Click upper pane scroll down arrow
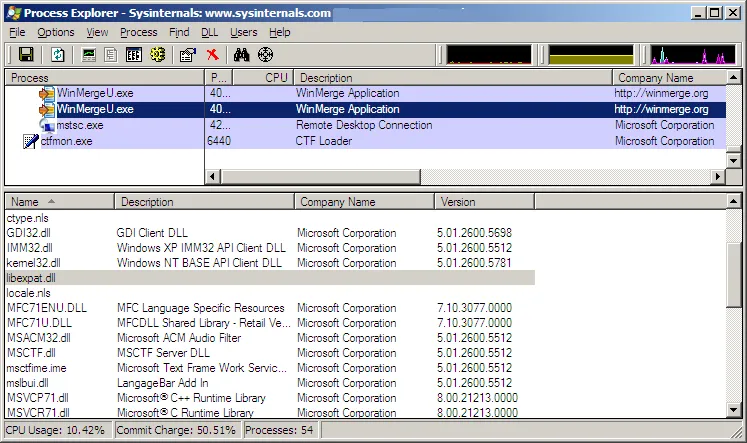The image size is (747, 443). [734, 161]
